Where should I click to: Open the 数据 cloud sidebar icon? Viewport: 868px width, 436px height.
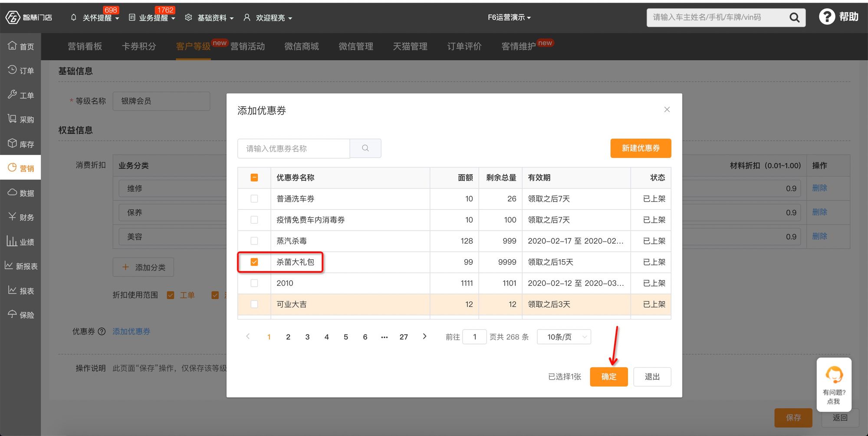12,192
